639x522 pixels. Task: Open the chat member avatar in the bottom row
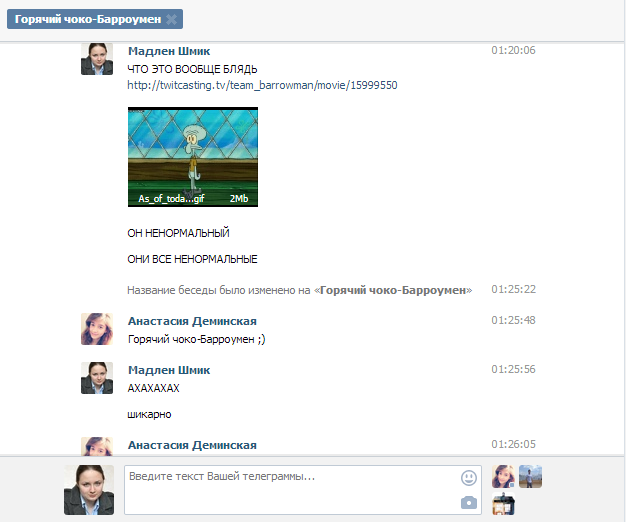tap(503, 503)
